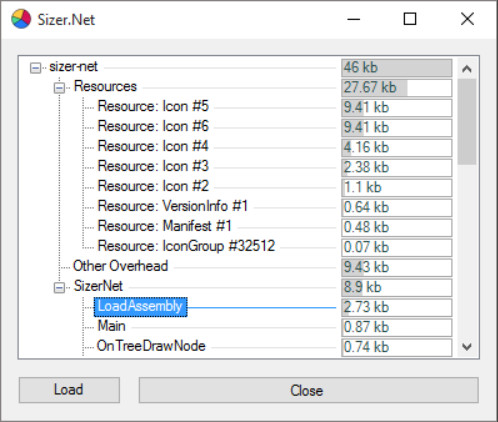Select the SizerNet tree item
The height and width of the screenshot is (422, 498).
98,286
